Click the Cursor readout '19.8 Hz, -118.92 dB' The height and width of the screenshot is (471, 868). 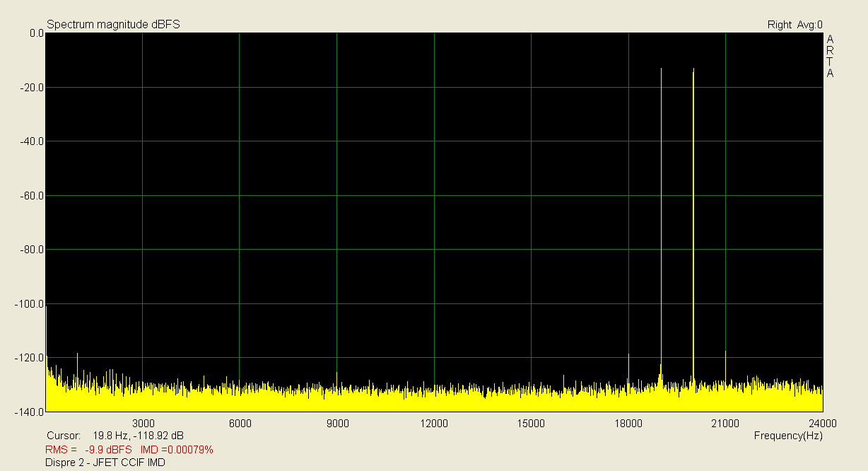click(139, 436)
